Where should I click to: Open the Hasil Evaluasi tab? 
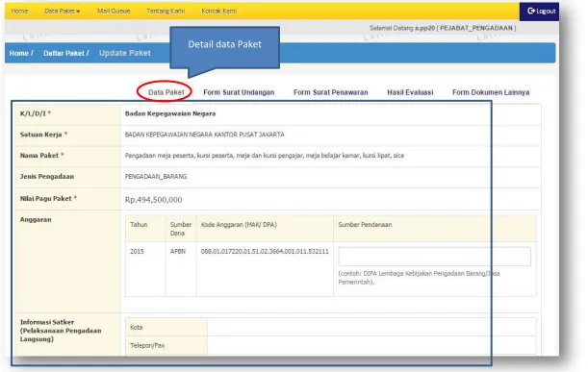410,92
